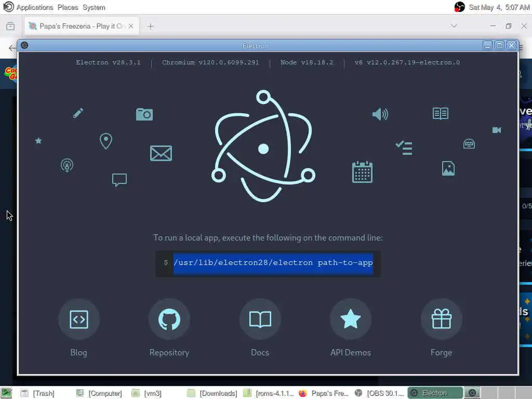Open the browser tab overview icon

point(10,26)
